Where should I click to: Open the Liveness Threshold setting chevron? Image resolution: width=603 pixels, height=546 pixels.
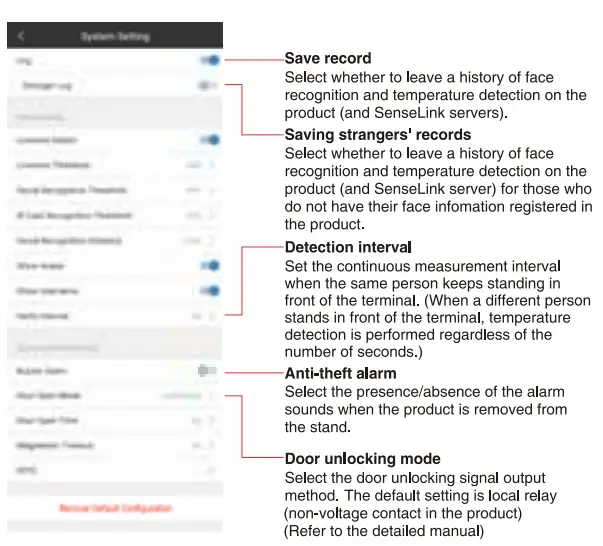click(212, 165)
